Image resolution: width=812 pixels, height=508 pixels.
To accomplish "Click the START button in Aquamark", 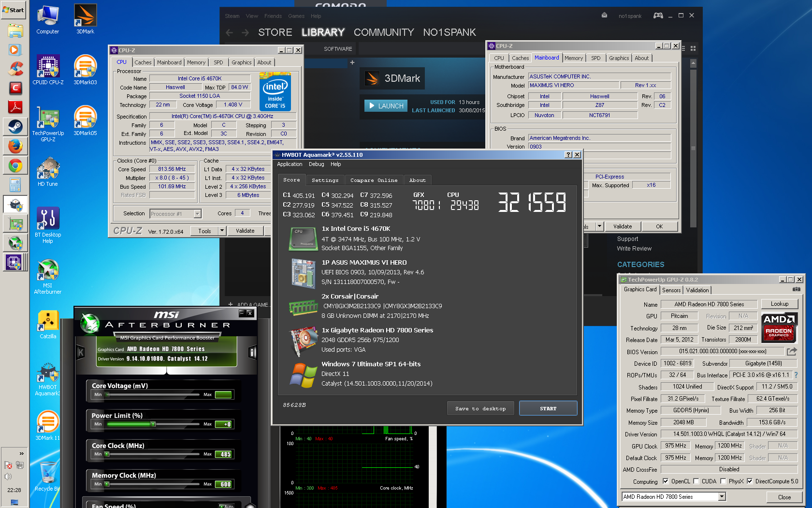I will coord(548,408).
